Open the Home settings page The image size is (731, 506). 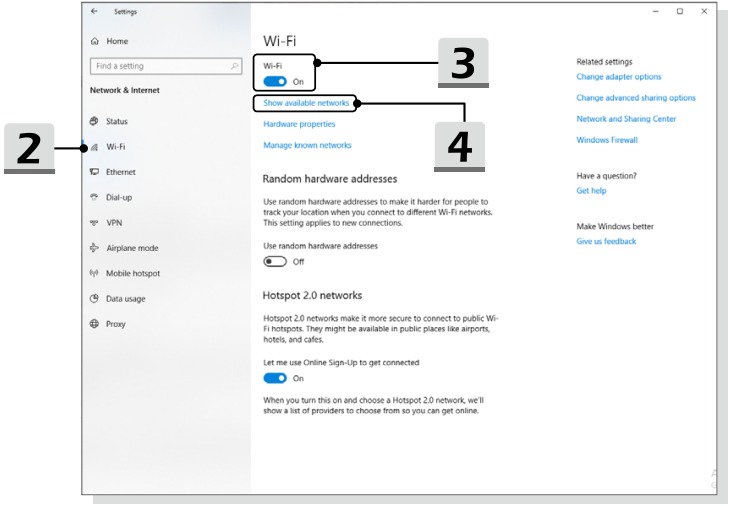117,41
